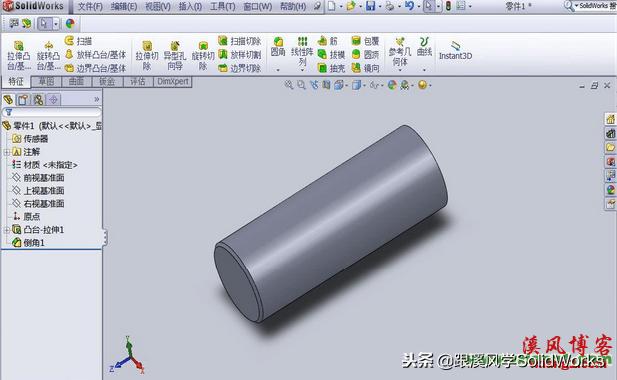Open dropdown under 线性阵列 pattern
617x380 pixels.
[302, 70]
